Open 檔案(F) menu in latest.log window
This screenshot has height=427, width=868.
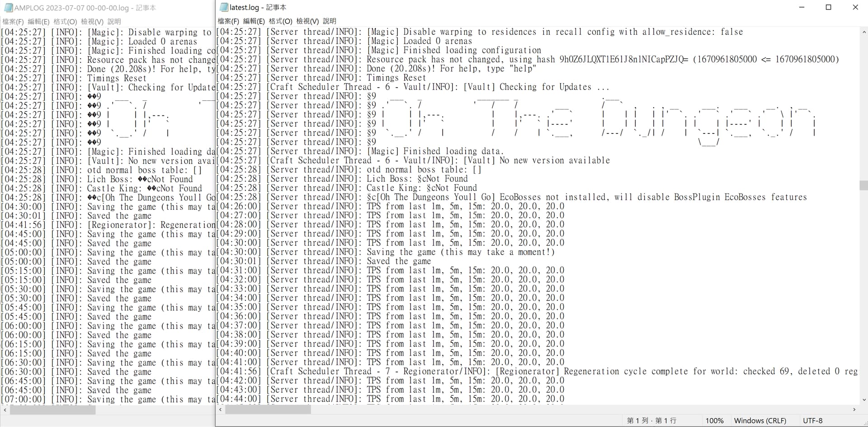coord(228,21)
